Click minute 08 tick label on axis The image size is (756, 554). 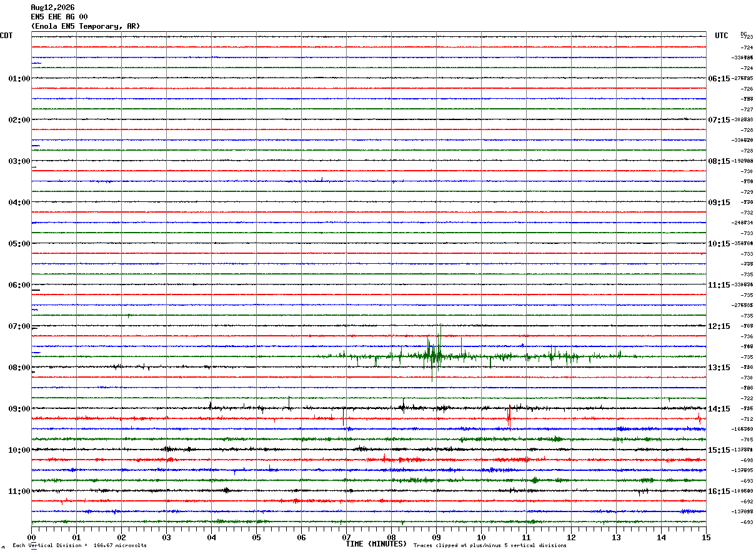[x=391, y=537]
